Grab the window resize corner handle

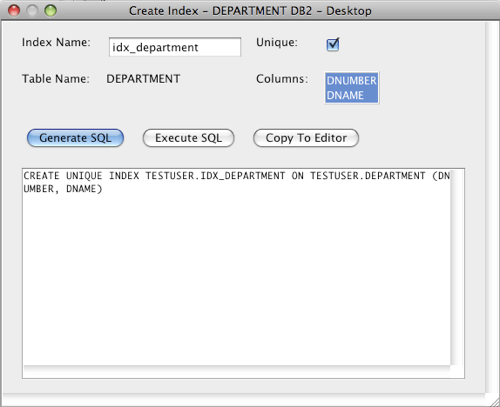pyautogui.click(x=494, y=401)
